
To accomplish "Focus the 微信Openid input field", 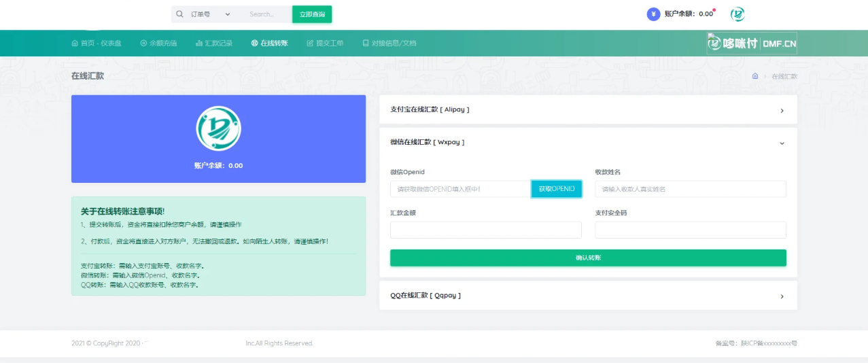I will pos(460,189).
